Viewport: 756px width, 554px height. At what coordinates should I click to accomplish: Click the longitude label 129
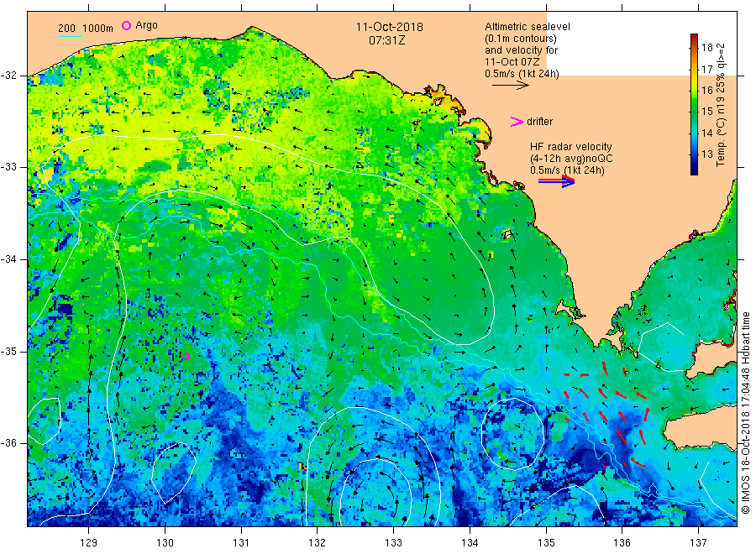89,543
